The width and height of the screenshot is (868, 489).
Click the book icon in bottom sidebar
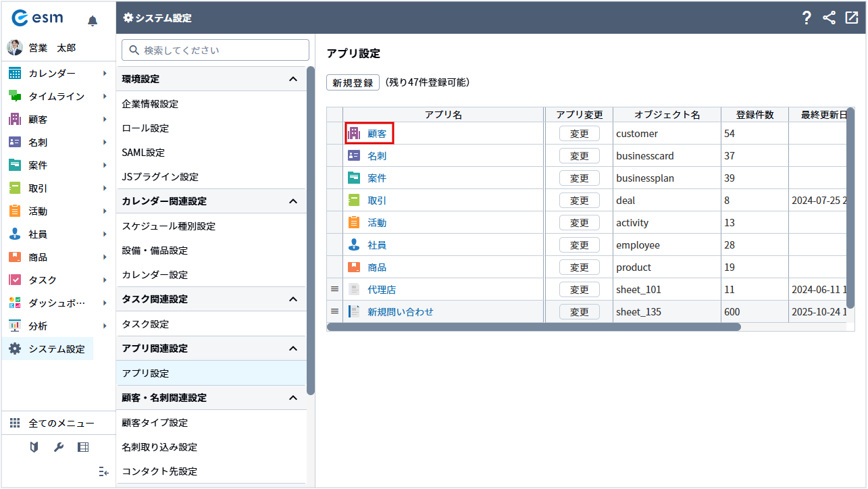point(34,447)
